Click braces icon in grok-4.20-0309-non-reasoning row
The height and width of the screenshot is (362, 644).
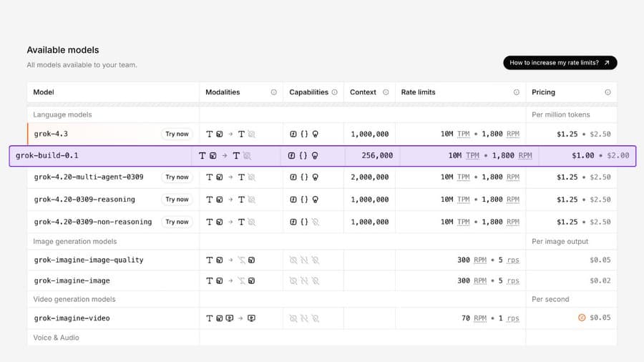coord(304,222)
